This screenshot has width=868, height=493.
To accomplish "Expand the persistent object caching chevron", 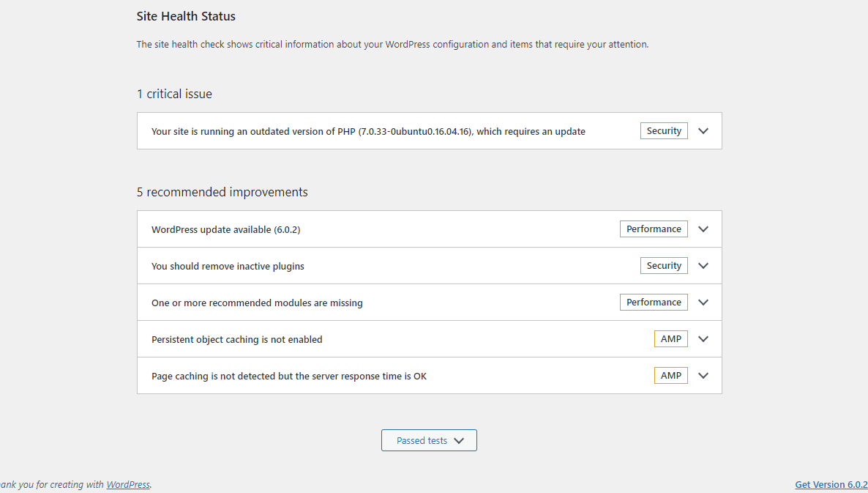I will (703, 339).
